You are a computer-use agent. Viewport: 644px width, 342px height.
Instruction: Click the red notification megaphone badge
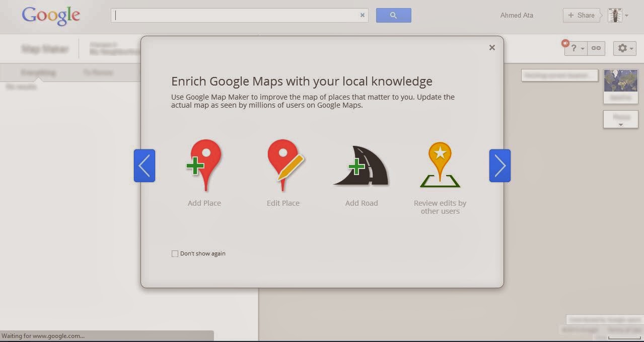(565, 43)
